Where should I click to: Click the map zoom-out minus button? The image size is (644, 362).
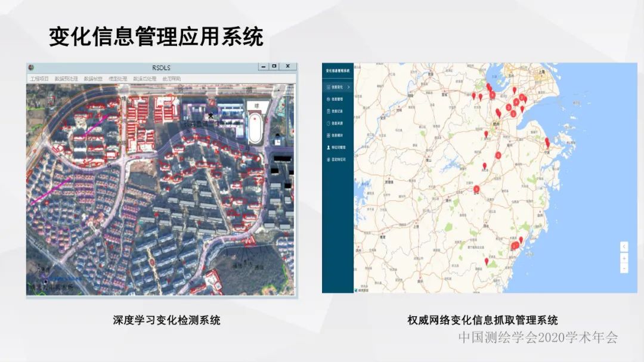tap(624, 268)
